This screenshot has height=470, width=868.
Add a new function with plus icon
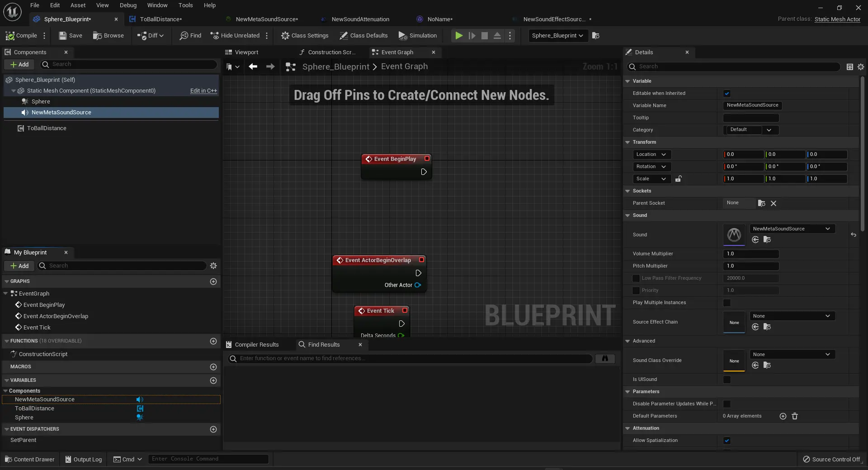tap(213, 341)
